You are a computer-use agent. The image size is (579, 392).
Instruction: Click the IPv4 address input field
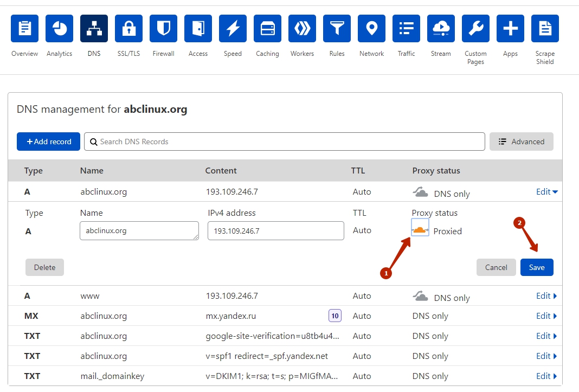click(275, 231)
